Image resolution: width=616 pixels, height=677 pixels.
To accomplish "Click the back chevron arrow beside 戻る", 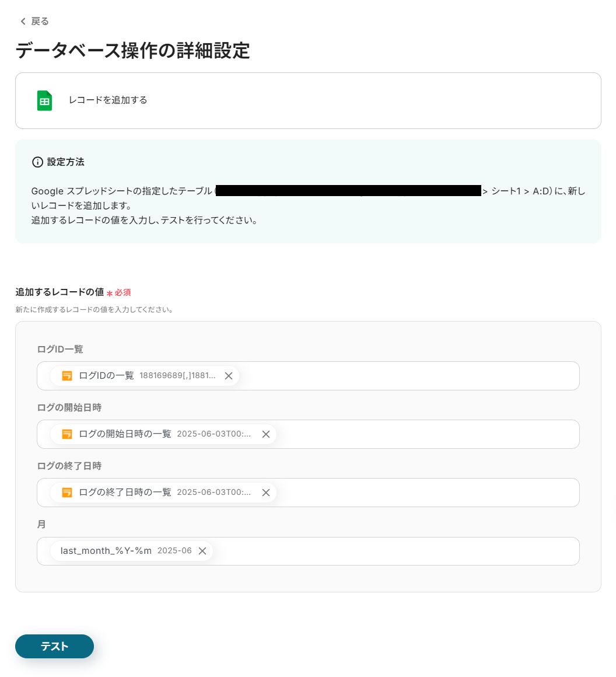I will click(x=23, y=22).
